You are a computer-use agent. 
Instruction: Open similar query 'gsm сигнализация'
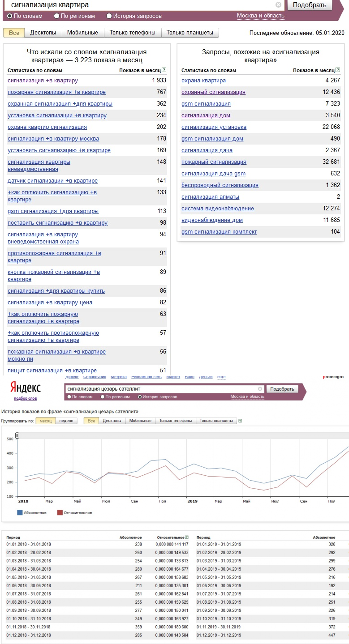pyautogui.click(x=206, y=104)
